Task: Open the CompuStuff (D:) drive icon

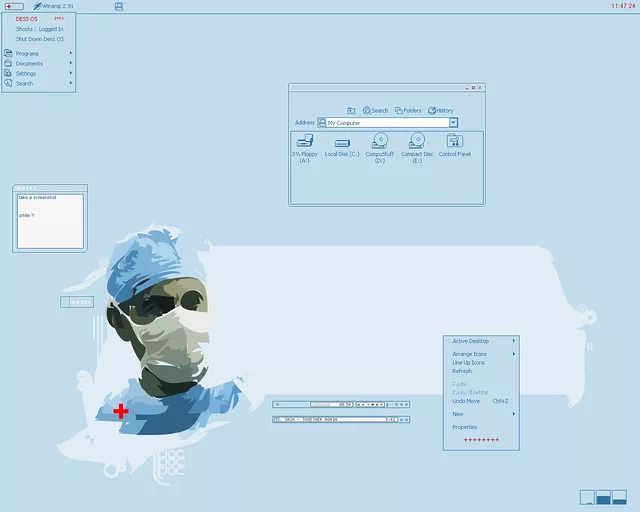Action: [x=380, y=141]
